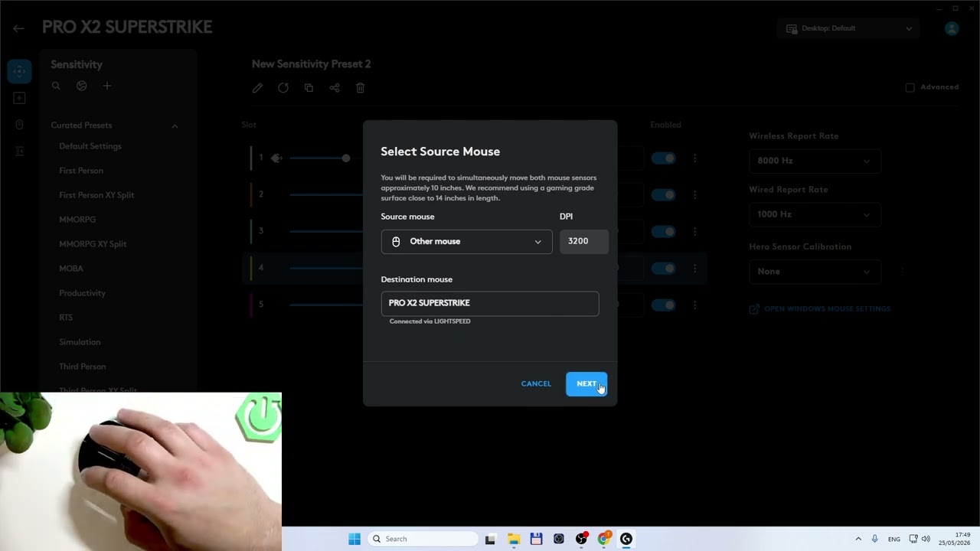Open the Assignments plus-square sidebar icon
Screen dimensions: 980x551
pyautogui.click(x=19, y=98)
